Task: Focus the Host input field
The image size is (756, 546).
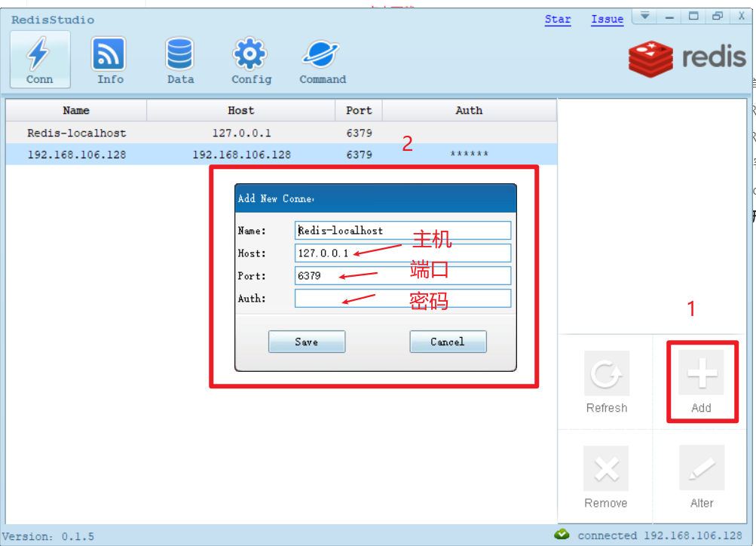Action: click(402, 253)
